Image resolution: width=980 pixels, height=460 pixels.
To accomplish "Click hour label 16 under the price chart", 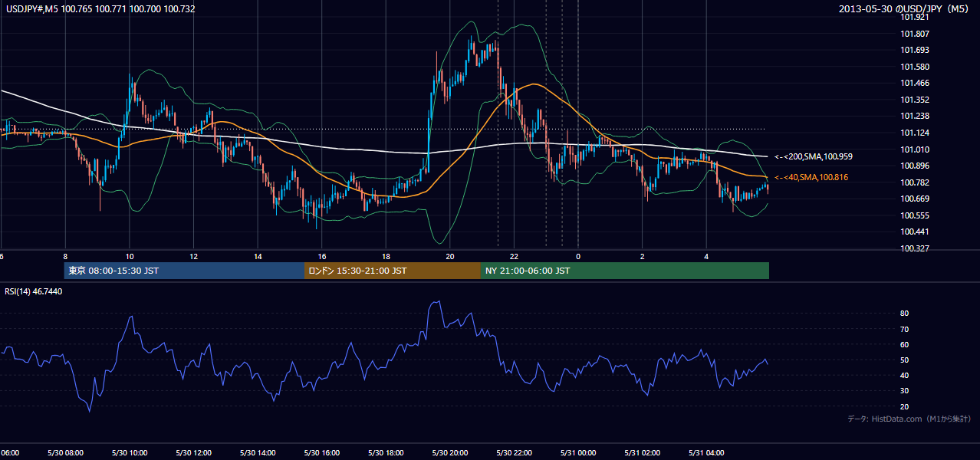I will [x=322, y=256].
